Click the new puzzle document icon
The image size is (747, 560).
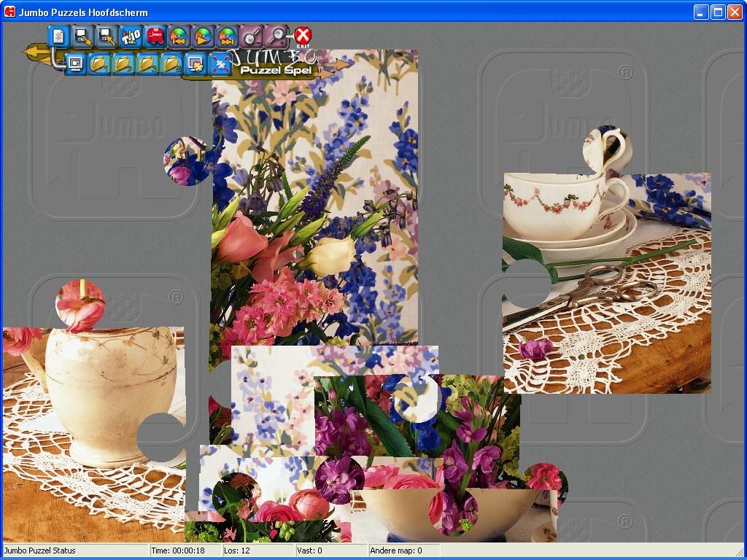click(59, 35)
